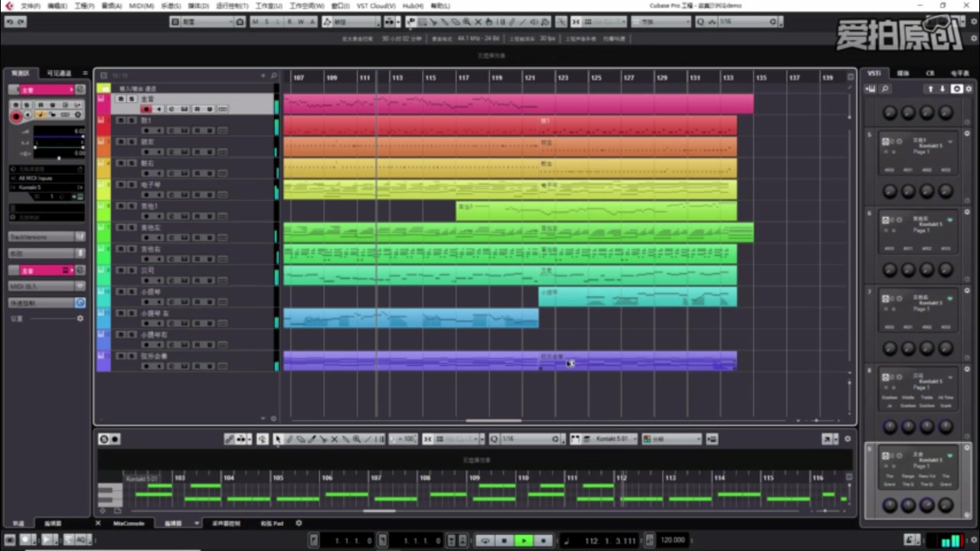Viewport: 980px width, 551px height.
Task: Open the 文件(F) menu
Action: [x=31, y=5]
